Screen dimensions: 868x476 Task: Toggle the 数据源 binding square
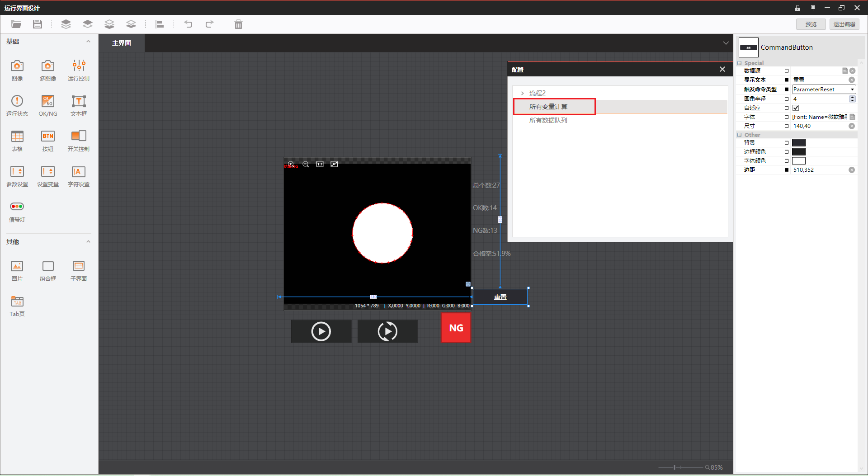tap(787, 71)
